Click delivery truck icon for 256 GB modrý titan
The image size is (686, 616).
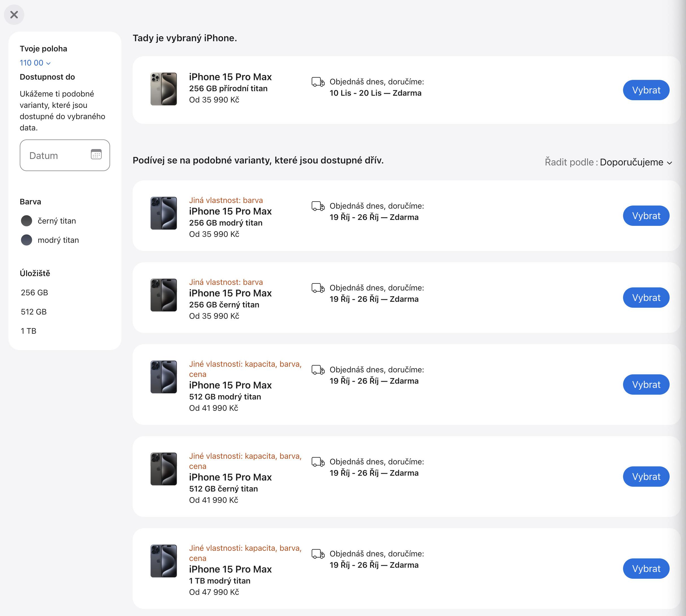click(318, 206)
